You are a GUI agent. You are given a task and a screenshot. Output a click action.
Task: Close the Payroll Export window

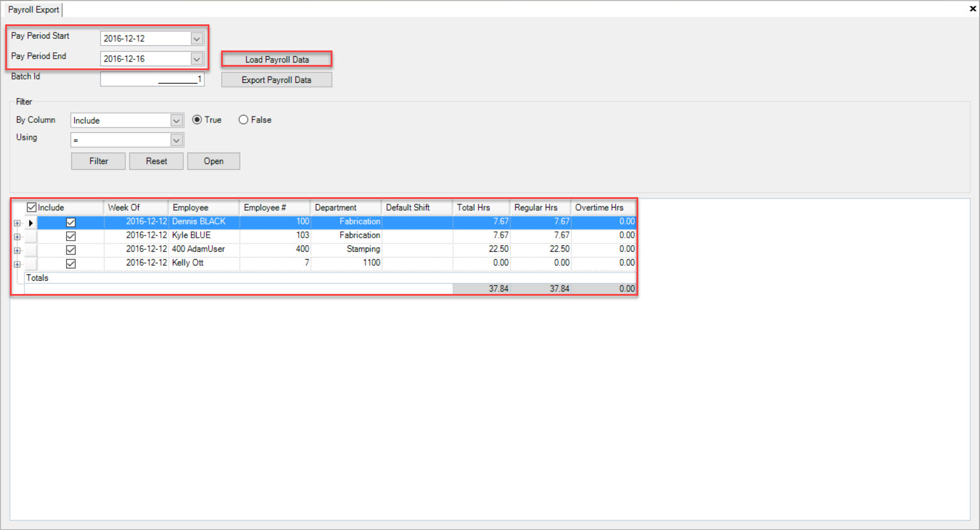click(972, 9)
